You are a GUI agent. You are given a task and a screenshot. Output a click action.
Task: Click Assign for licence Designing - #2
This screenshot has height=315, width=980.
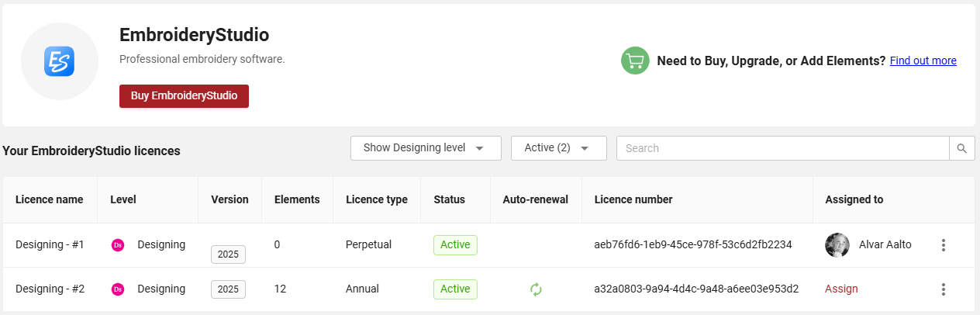click(x=841, y=289)
